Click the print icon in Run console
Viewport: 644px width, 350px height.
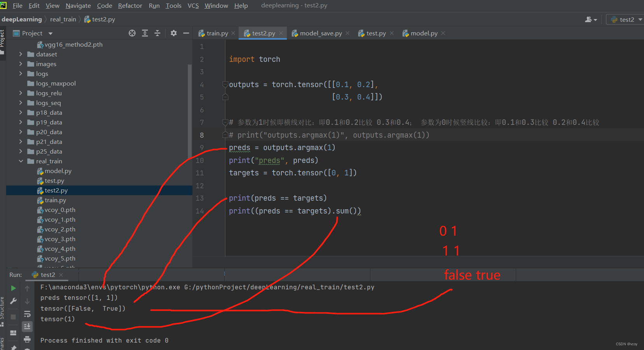click(x=27, y=339)
